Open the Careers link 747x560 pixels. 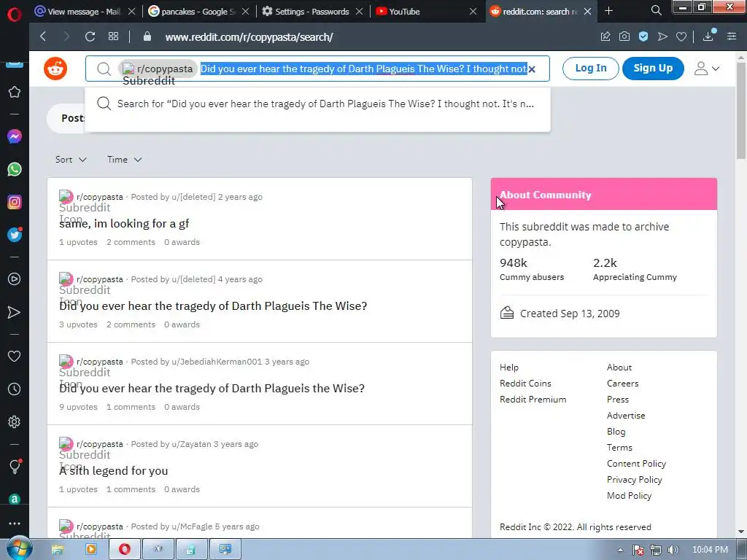point(622,384)
